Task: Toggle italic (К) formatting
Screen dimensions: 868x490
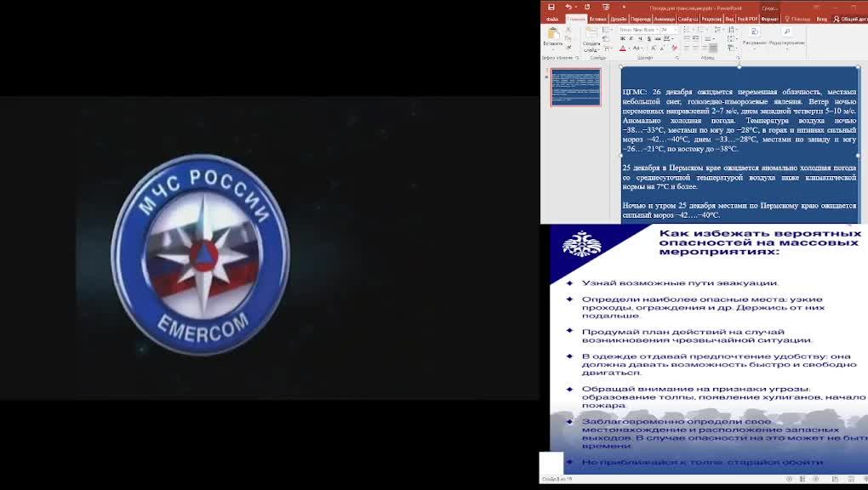Action: click(x=631, y=39)
